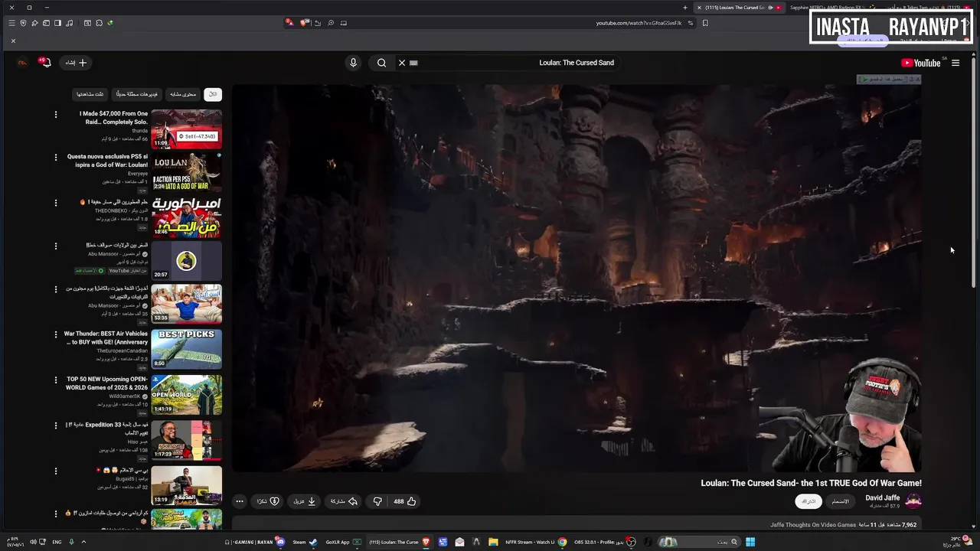
Task: Share the Loulan video
Action: pos(344,501)
